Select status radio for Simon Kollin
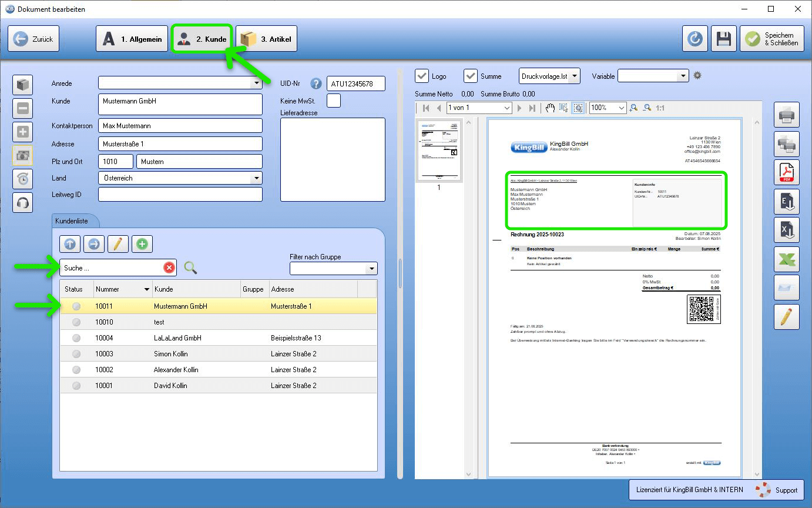The width and height of the screenshot is (812, 508). pyautogui.click(x=76, y=354)
